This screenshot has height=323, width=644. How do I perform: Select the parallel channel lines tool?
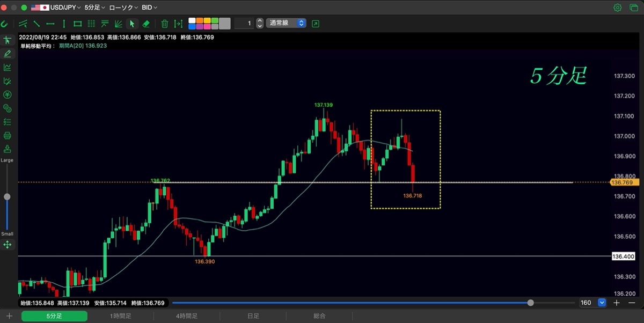click(x=23, y=24)
